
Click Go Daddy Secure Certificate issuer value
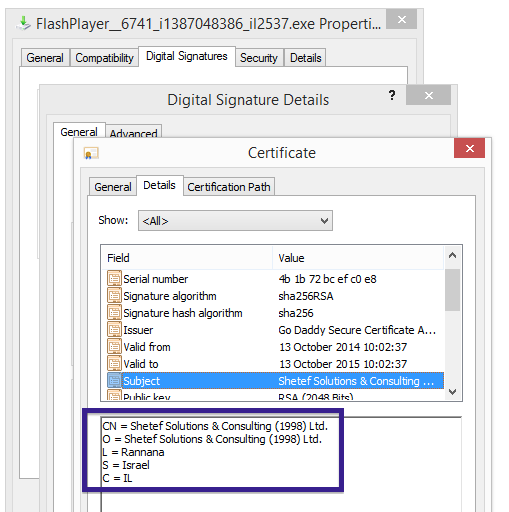[x=357, y=330]
